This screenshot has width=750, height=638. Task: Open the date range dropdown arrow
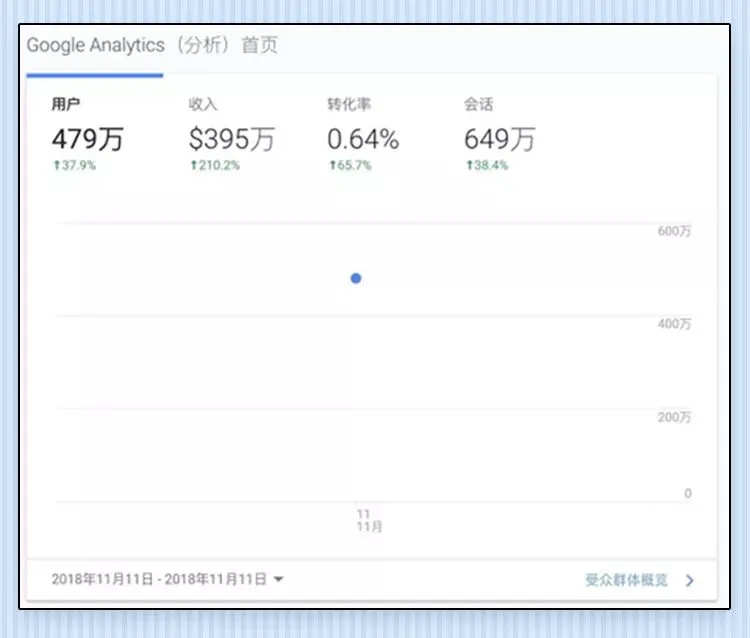pyautogui.click(x=278, y=579)
